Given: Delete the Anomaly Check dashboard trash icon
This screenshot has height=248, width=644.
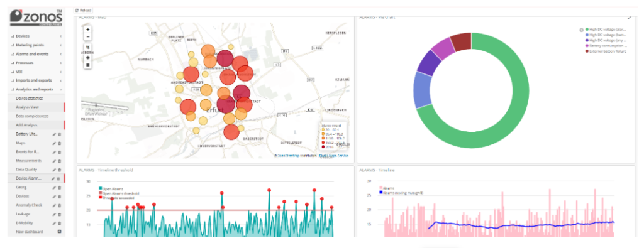Looking at the screenshot, I should click(59, 205).
